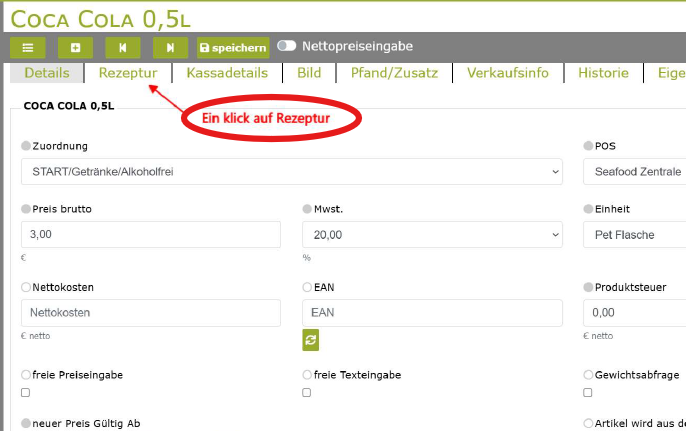Go to next article with skip-forward icon
The image size is (686, 431).
170,48
